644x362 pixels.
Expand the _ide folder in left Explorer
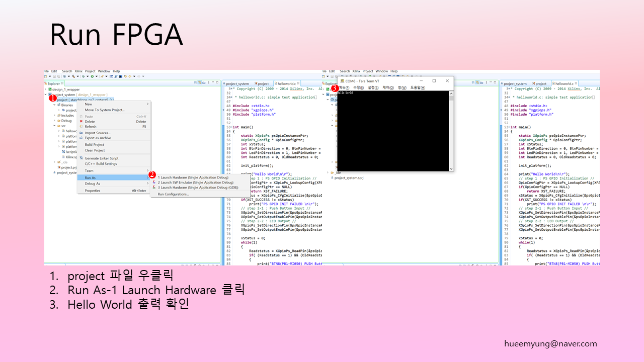tap(54, 162)
